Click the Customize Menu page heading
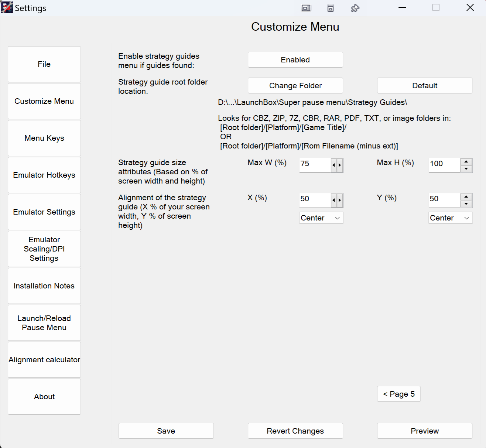The image size is (486, 448). coord(295,27)
